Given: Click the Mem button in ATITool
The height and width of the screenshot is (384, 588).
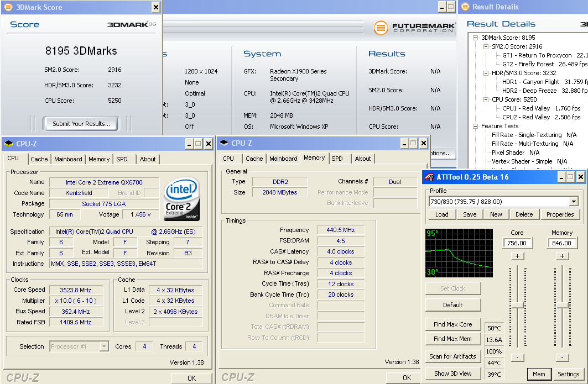Looking at the screenshot, I should [539, 374].
